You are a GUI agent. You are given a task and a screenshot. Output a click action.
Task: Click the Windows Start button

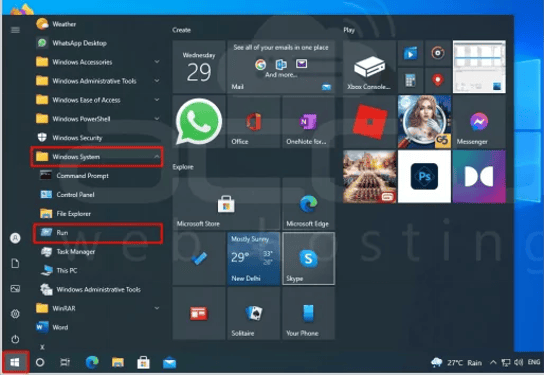pos(15,363)
